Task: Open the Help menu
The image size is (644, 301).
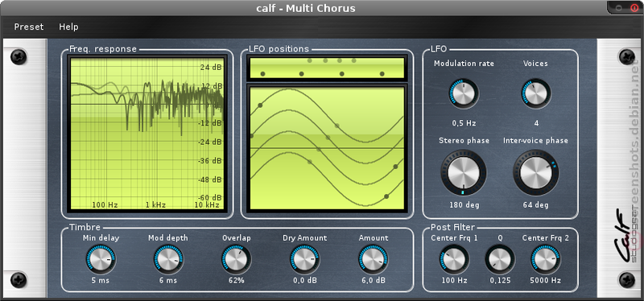Action: (68, 27)
